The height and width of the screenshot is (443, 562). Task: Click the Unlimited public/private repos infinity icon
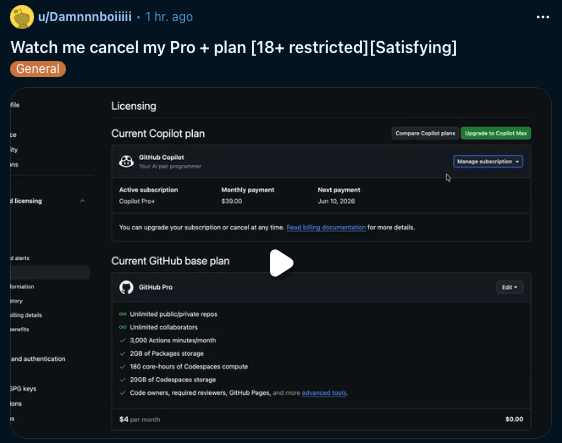pos(123,314)
